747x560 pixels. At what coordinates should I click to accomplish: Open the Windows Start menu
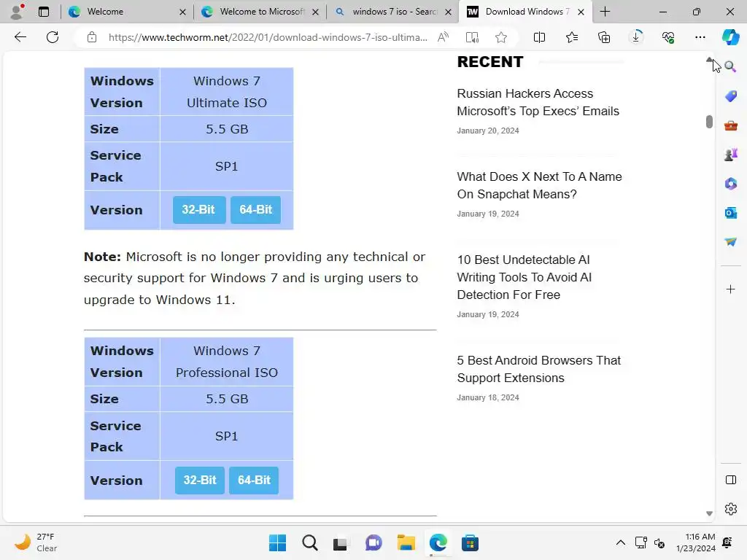pyautogui.click(x=277, y=542)
